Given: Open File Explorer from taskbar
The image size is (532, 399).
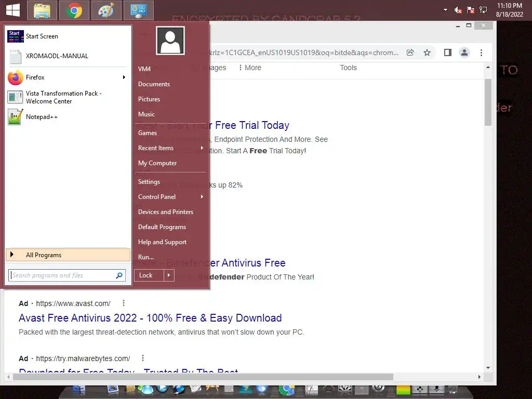Looking at the screenshot, I should [x=42, y=10].
